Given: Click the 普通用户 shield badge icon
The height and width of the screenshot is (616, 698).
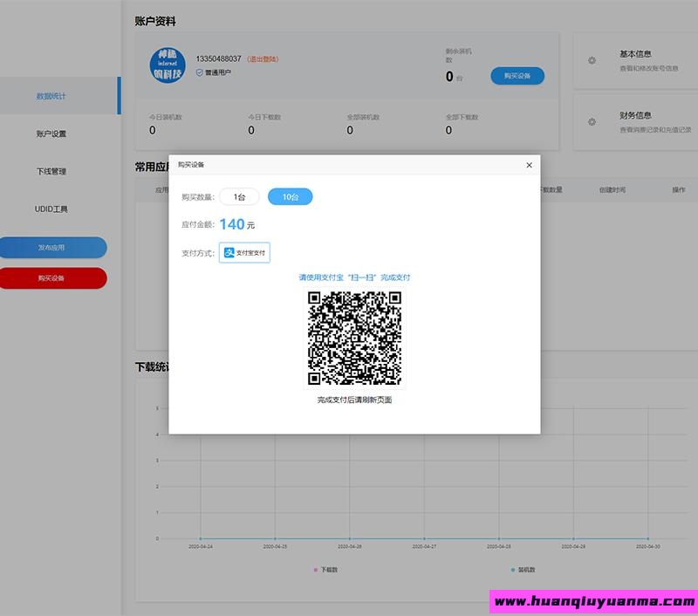Looking at the screenshot, I should (x=200, y=72).
